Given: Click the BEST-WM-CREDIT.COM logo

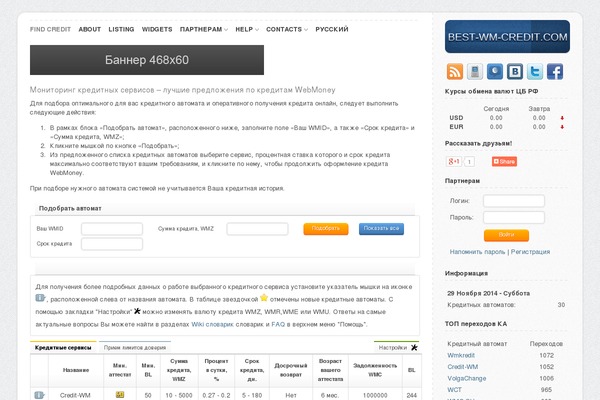Looking at the screenshot, I should [x=507, y=37].
